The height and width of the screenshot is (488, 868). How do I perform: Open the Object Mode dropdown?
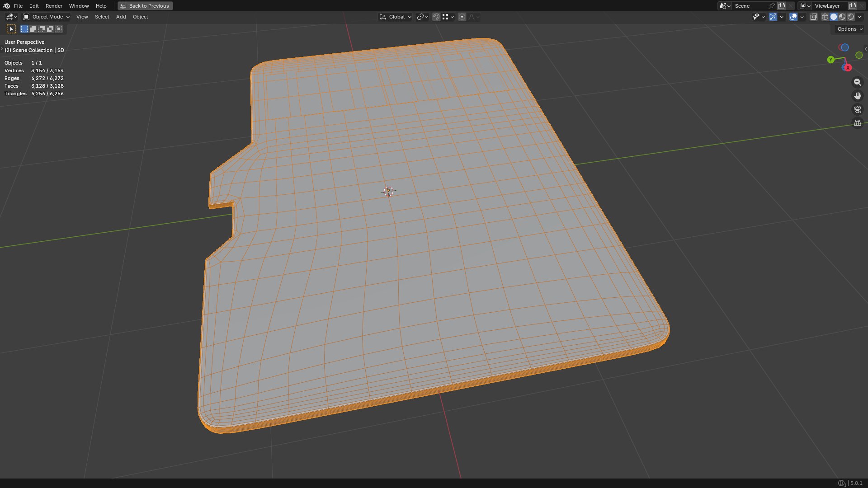point(46,17)
